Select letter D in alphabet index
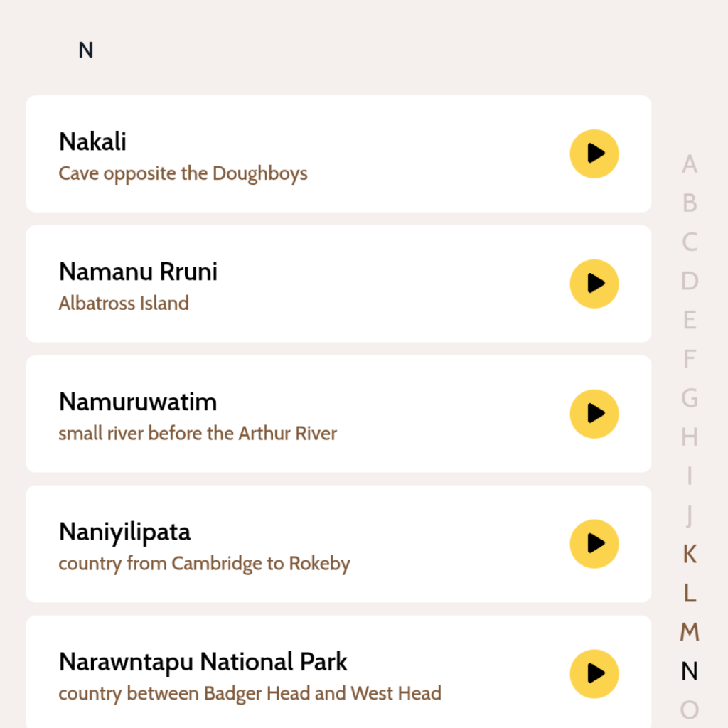Image resolution: width=728 pixels, height=728 pixels. click(689, 281)
